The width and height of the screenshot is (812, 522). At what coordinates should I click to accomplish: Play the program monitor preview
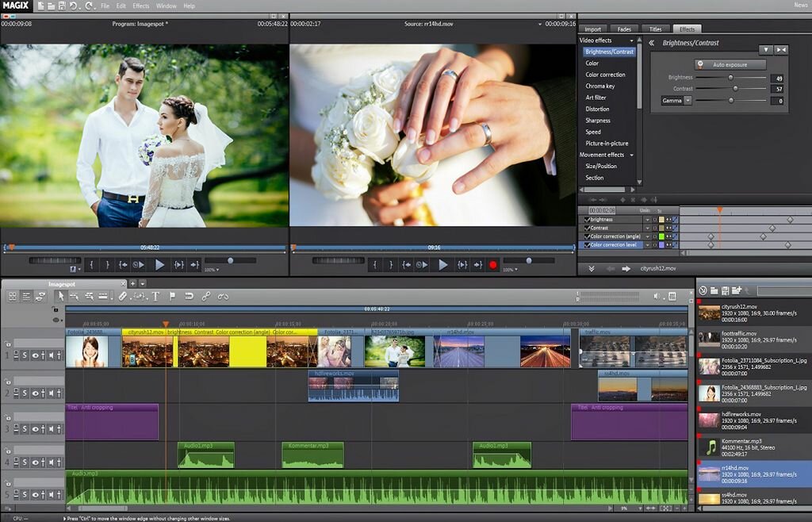coord(159,265)
